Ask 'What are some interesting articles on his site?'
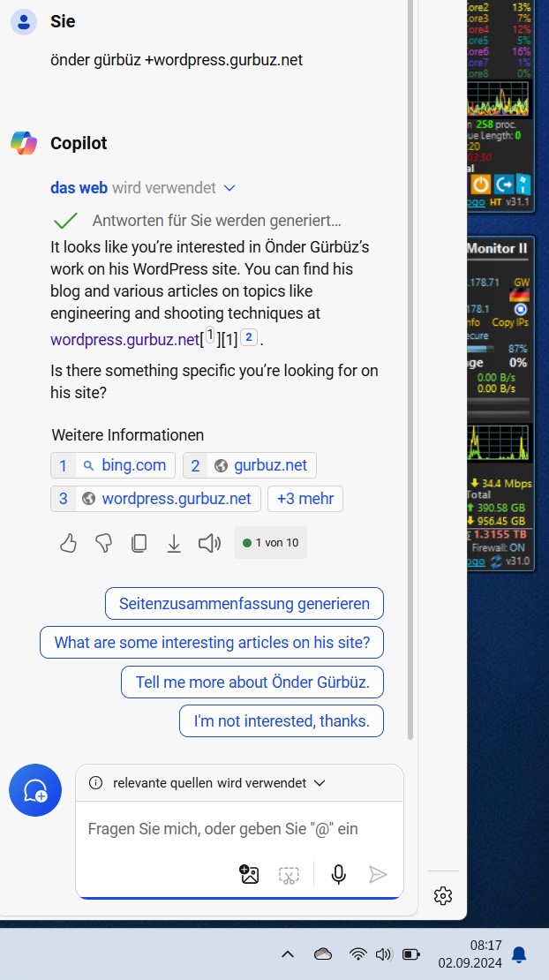The image size is (549, 980). pos(212,643)
